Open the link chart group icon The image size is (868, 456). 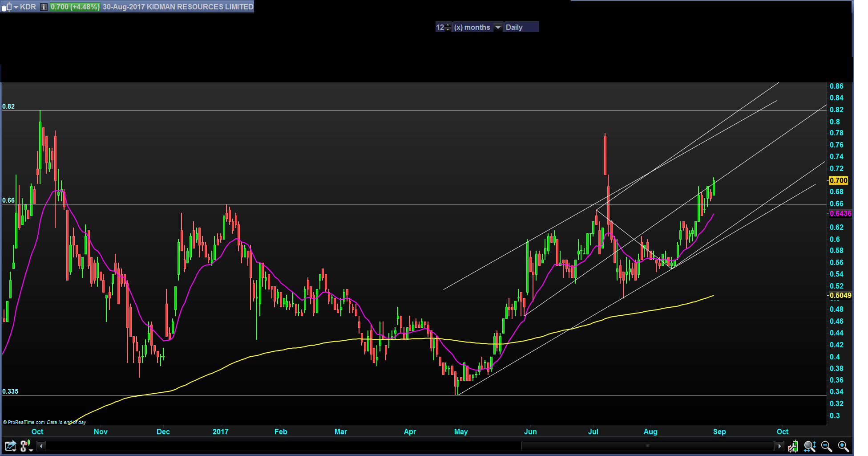click(26, 446)
